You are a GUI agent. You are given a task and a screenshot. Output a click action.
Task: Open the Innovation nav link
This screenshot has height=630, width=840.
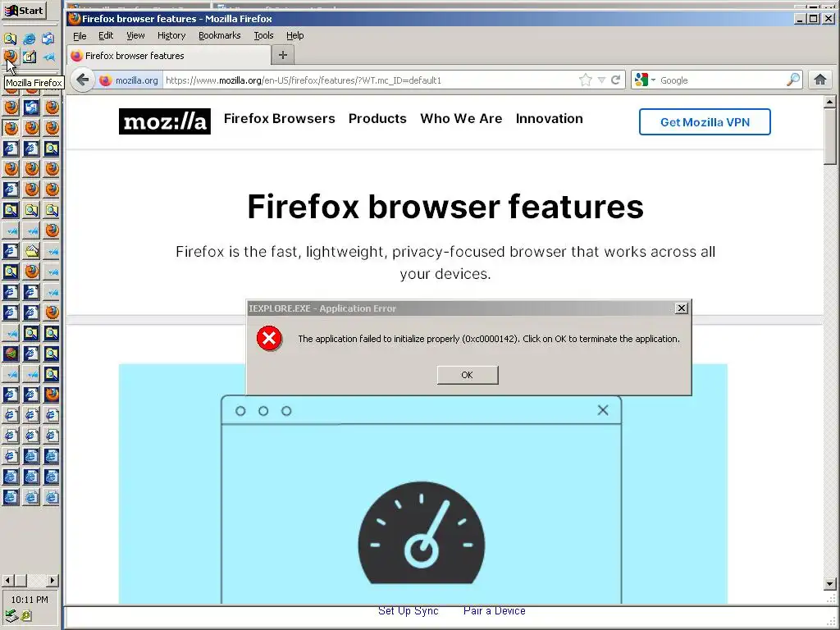click(x=549, y=118)
